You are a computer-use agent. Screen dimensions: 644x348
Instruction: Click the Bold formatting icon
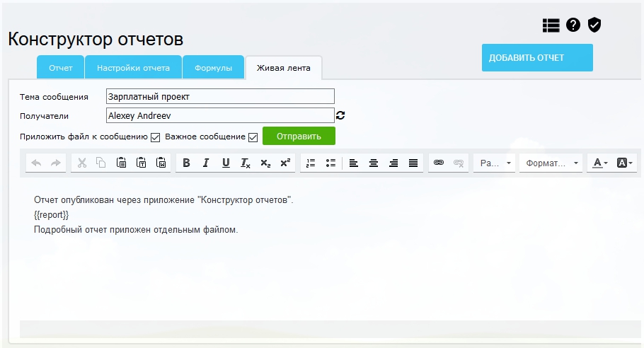point(186,163)
